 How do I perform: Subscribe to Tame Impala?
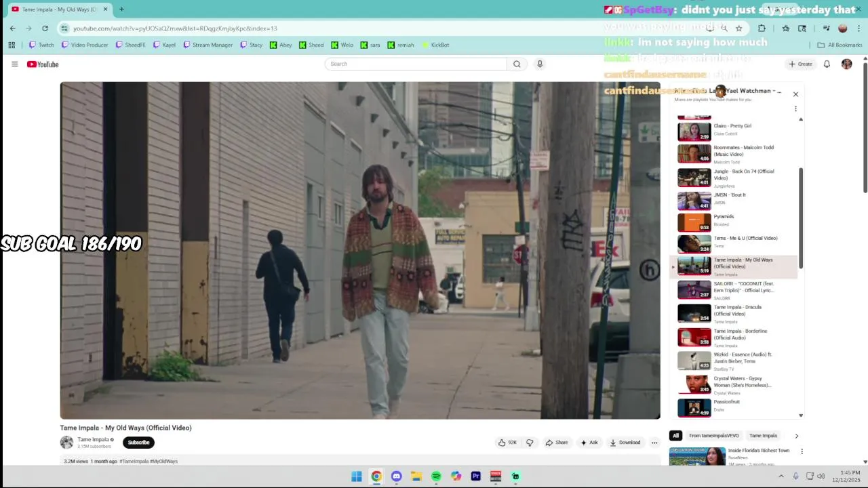point(138,443)
